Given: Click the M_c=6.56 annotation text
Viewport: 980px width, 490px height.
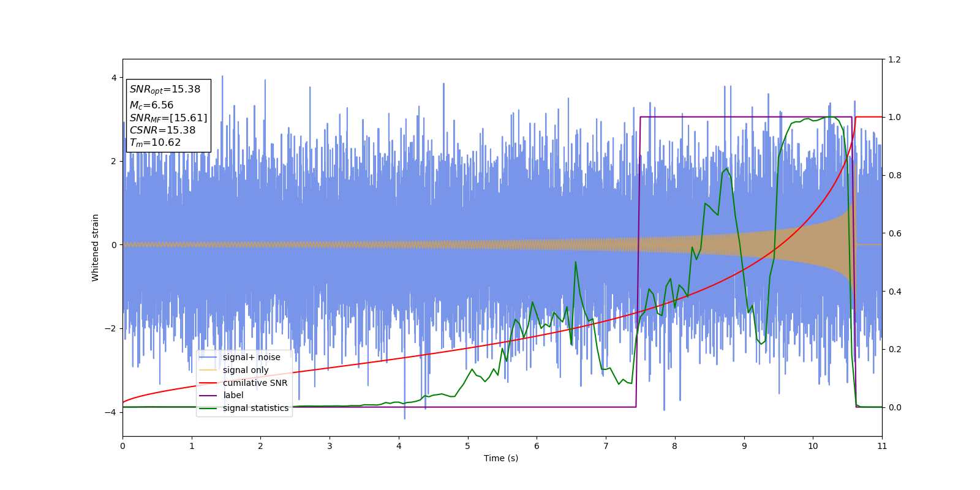Looking at the screenshot, I should (151, 105).
